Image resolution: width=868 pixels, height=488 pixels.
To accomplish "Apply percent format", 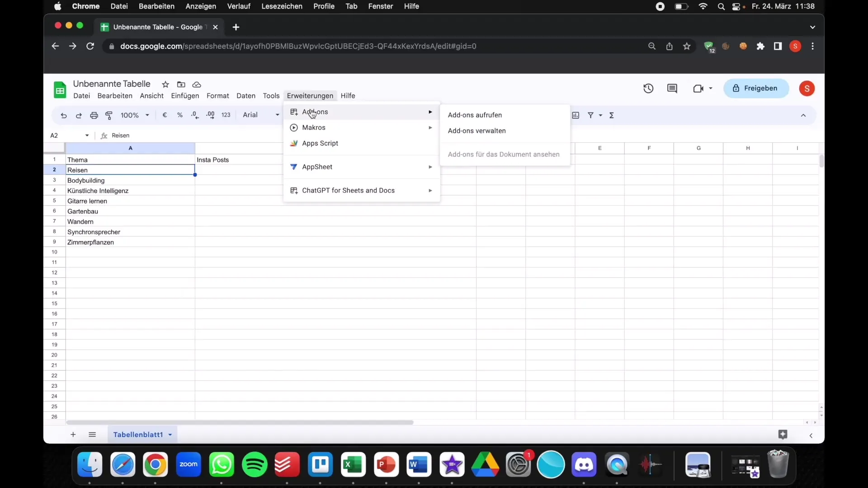I will coord(180,115).
